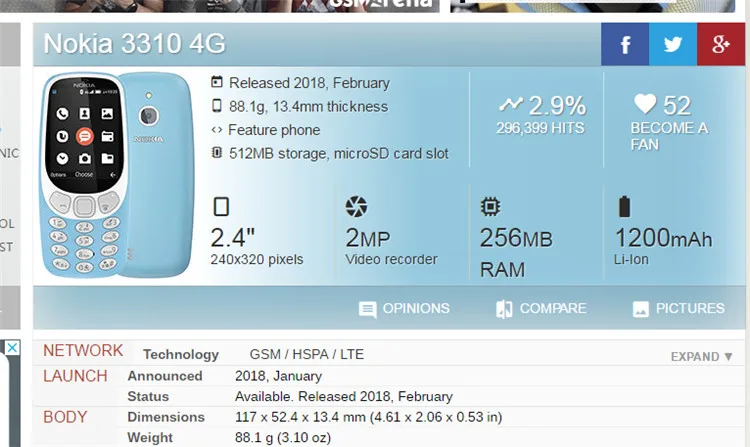
Task: Click the processor chip icon above 256MB
Action: coord(490,207)
